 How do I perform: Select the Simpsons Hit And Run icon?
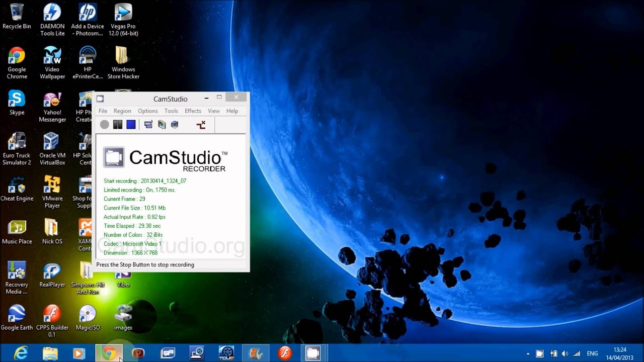point(88,278)
